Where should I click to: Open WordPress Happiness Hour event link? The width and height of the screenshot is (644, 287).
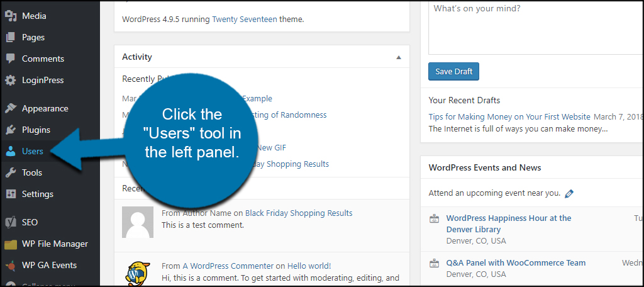(508, 223)
